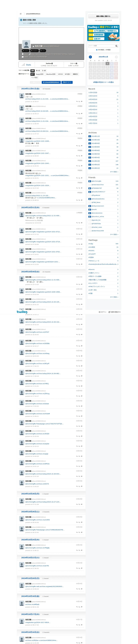Retweet the tweet posted at 11:47:15
This screenshot has height=644, width=138.
coord(79,134)
